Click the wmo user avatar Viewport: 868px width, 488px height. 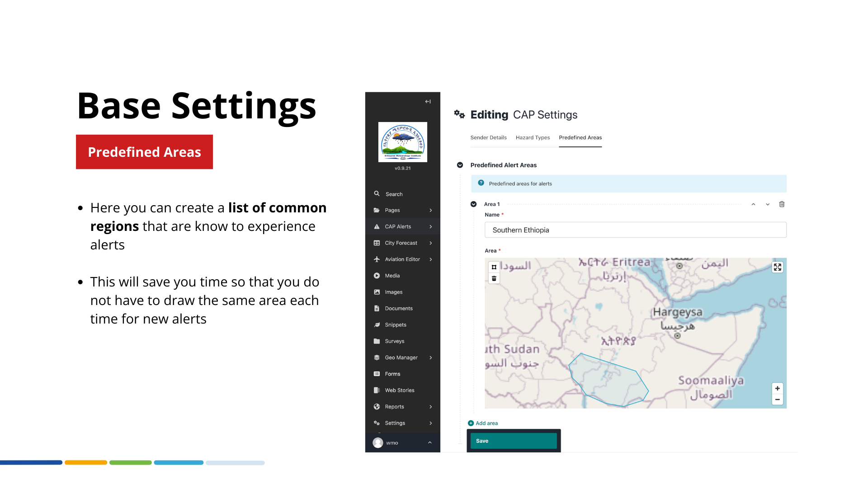(378, 443)
